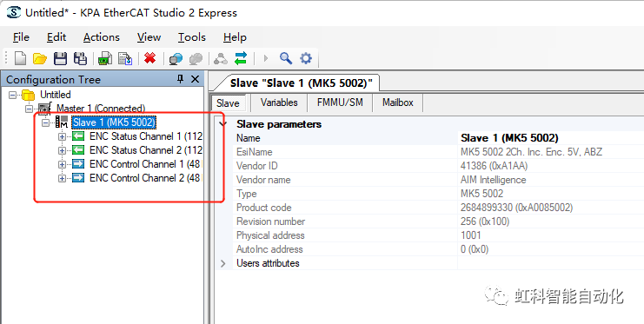This screenshot has height=324, width=644.
Task: Select Slave 1 (MK5 5002) tree item
Action: [x=114, y=122]
